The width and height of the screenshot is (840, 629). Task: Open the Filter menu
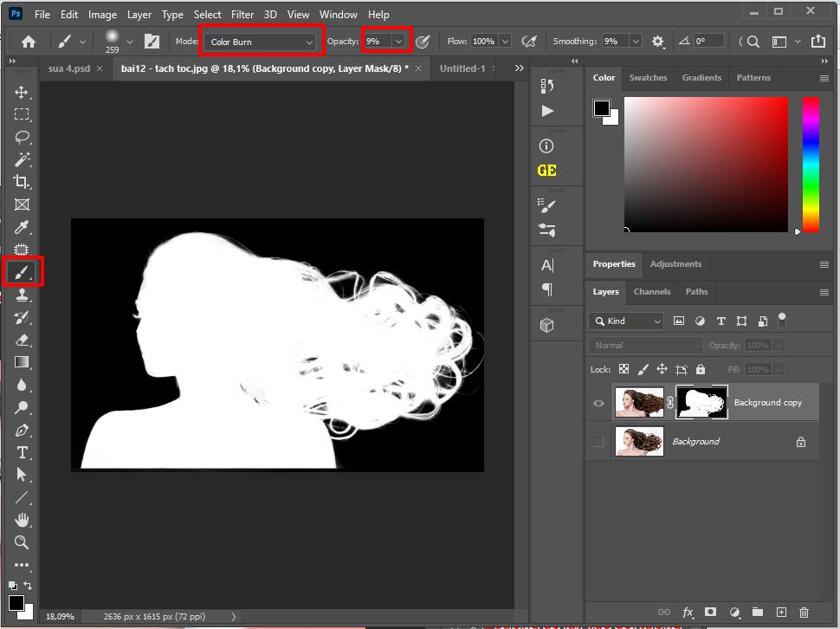point(242,14)
